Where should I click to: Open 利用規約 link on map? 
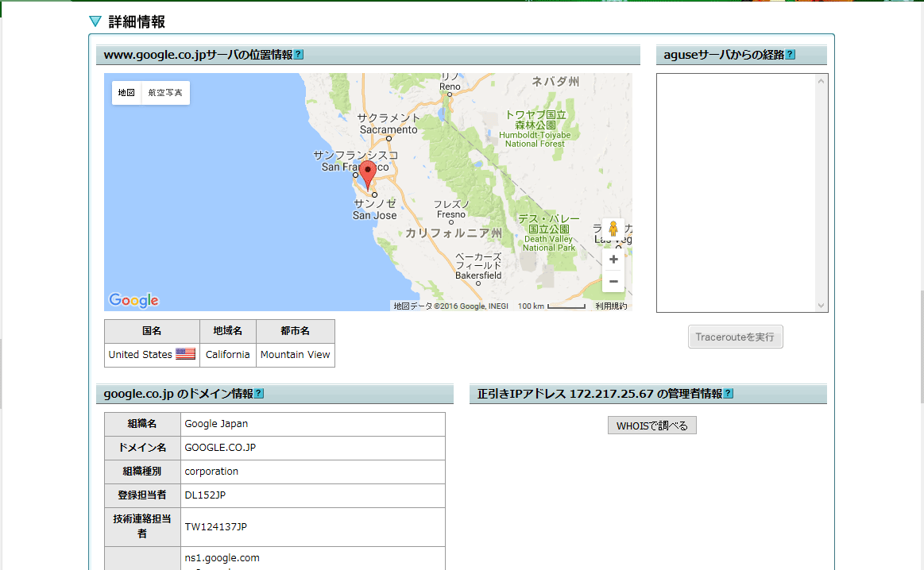tap(611, 306)
